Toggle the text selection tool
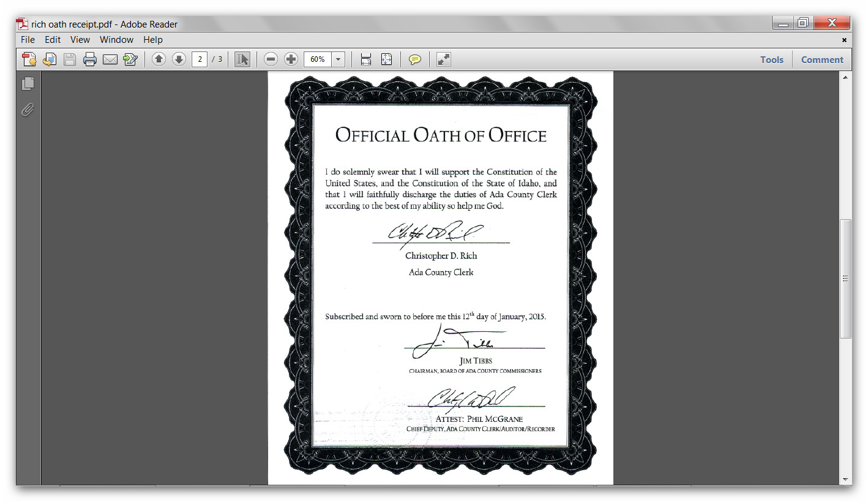Image resolution: width=868 pixels, height=502 pixels. (242, 59)
